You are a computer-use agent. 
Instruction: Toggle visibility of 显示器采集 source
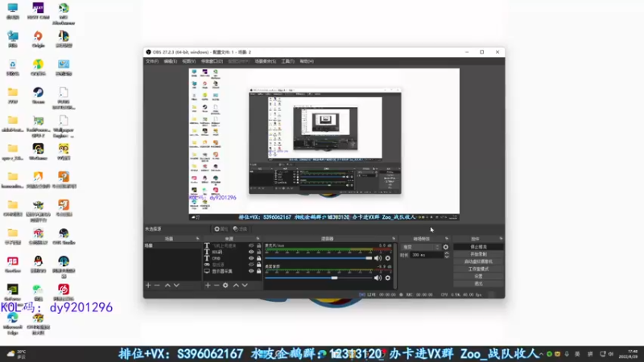[x=251, y=271]
